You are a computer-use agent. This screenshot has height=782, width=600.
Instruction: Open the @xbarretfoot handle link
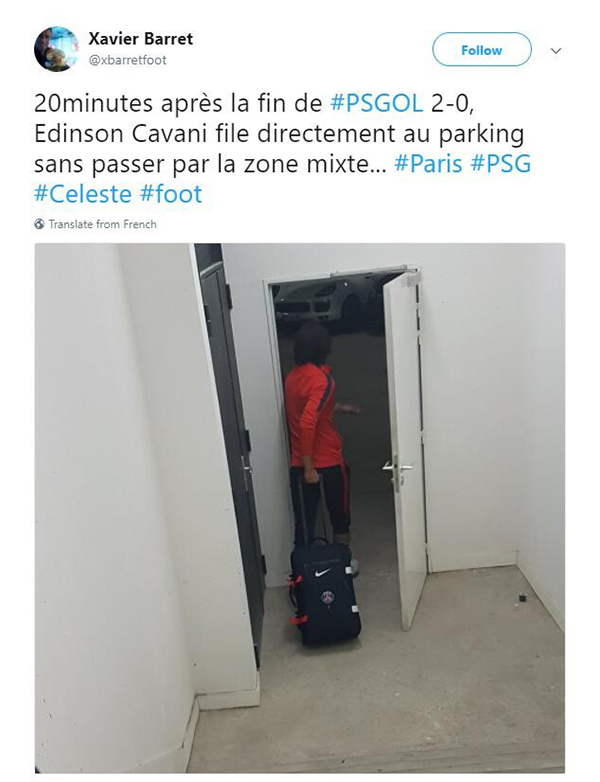coord(128,60)
